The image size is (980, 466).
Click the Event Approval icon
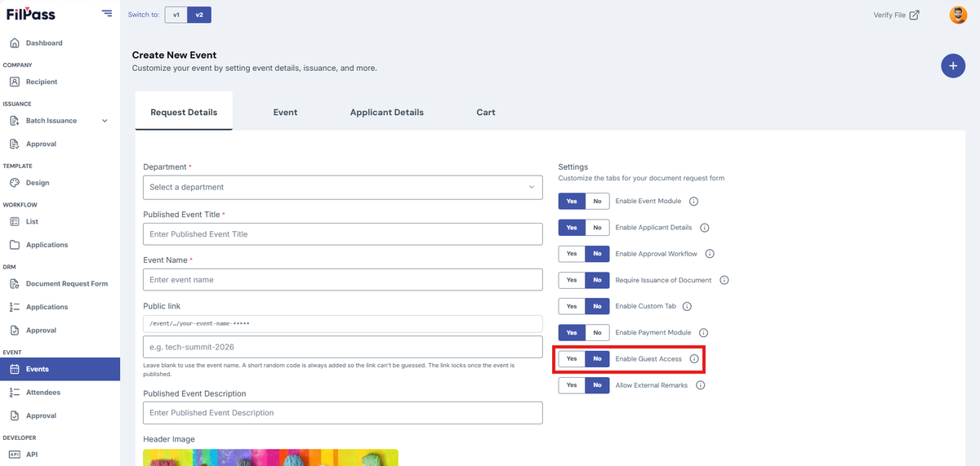click(x=15, y=415)
